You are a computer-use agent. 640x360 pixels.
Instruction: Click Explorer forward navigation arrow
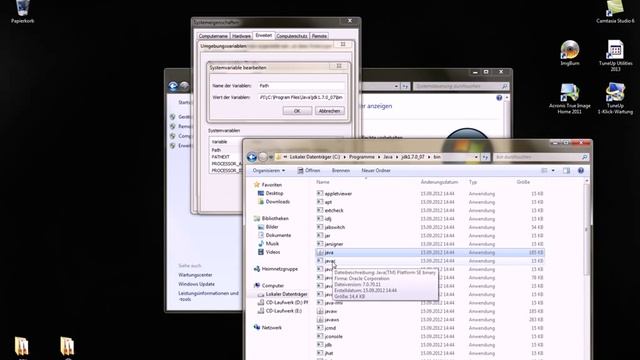(263, 157)
